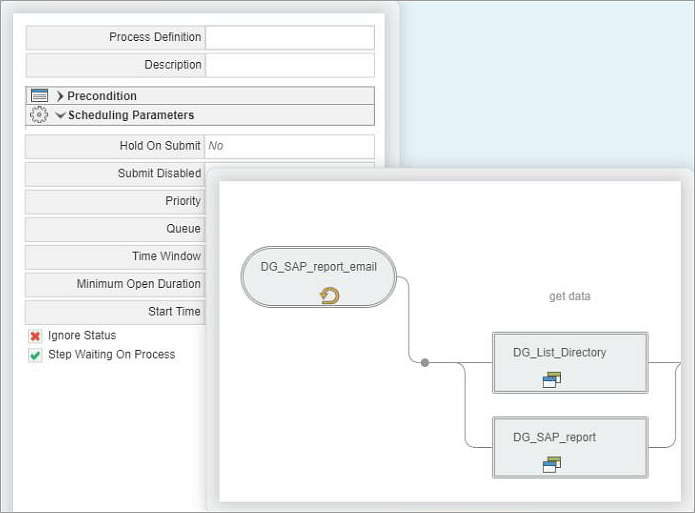Click the 'Priority' label
This screenshot has height=513, width=695.
pyautogui.click(x=183, y=201)
